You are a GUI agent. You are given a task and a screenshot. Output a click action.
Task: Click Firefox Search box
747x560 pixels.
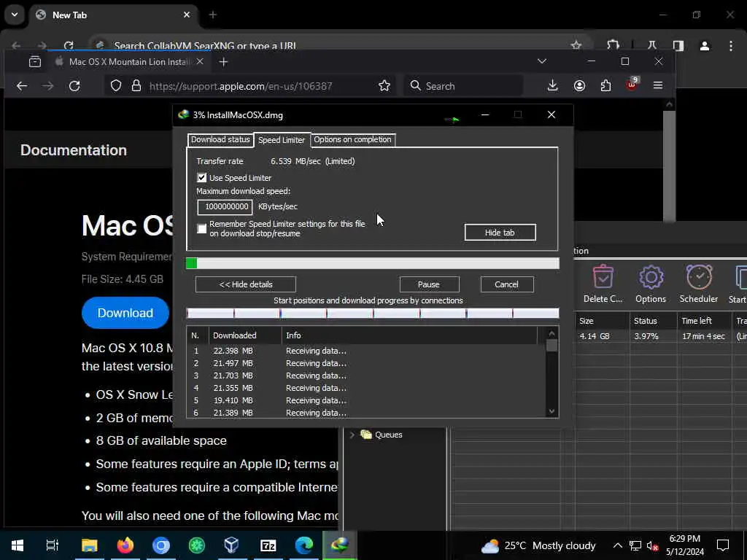coord(463,86)
